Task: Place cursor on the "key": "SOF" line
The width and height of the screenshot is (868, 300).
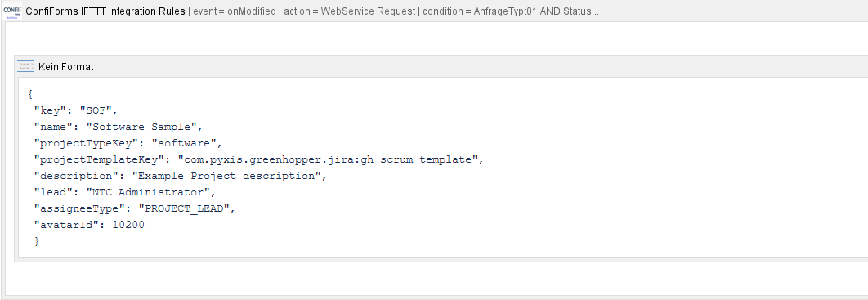Action: pos(76,110)
